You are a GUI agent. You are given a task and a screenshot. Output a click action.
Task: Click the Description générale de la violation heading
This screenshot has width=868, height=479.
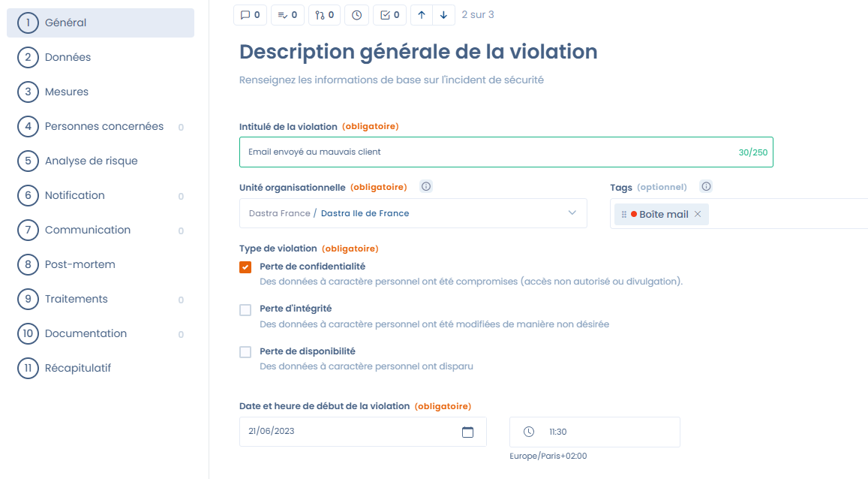coord(419,52)
